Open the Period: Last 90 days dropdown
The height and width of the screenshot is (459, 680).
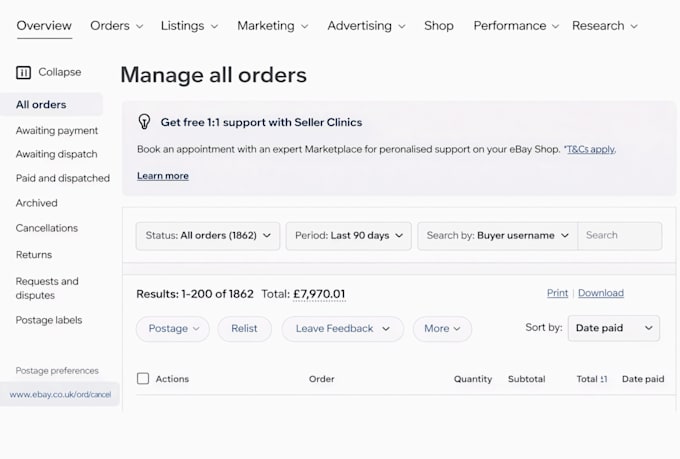tap(348, 236)
